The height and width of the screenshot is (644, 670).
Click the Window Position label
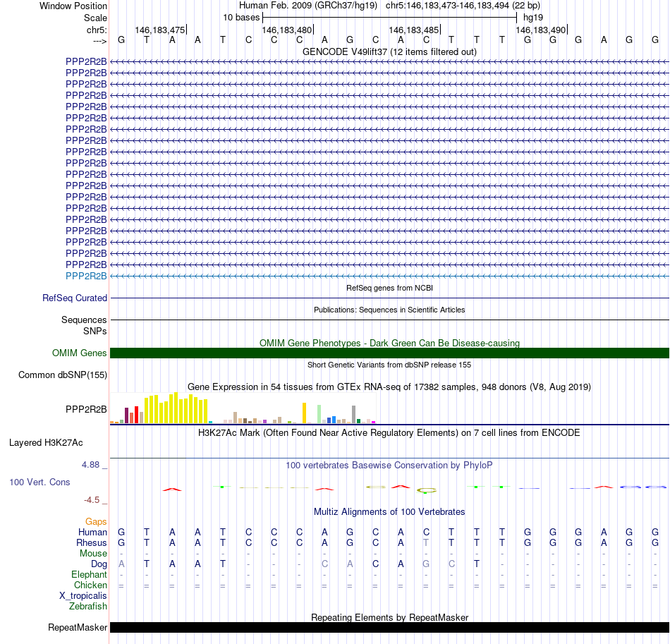[x=73, y=6]
